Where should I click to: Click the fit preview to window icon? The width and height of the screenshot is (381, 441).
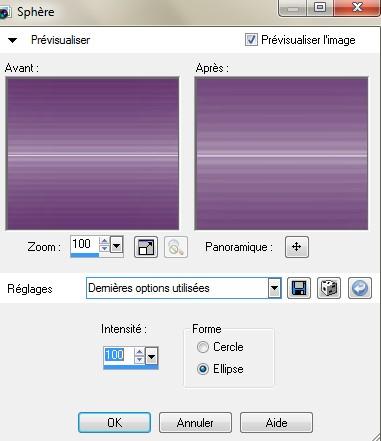coord(146,247)
